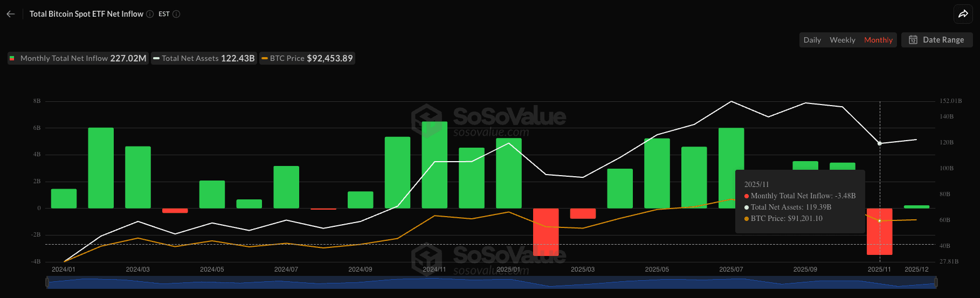The height and width of the screenshot is (298, 980).
Task: Click the 2024/02 green inflow bar
Action: 101,168
